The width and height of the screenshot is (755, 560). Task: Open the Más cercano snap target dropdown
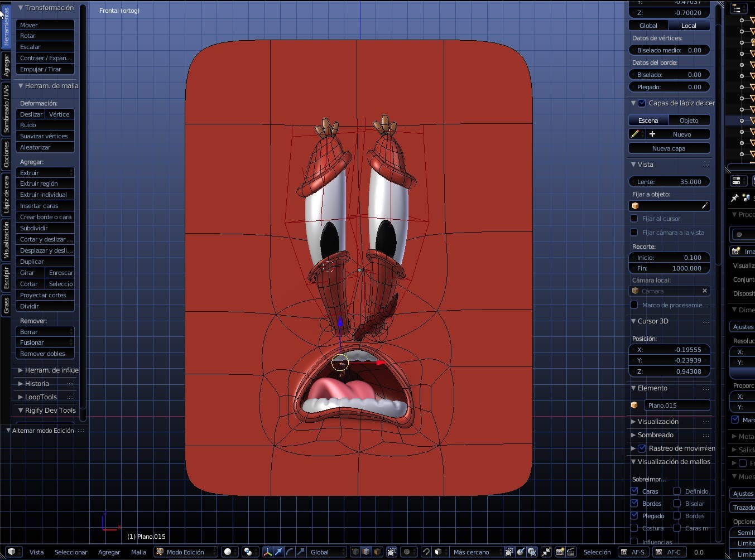tap(476, 552)
